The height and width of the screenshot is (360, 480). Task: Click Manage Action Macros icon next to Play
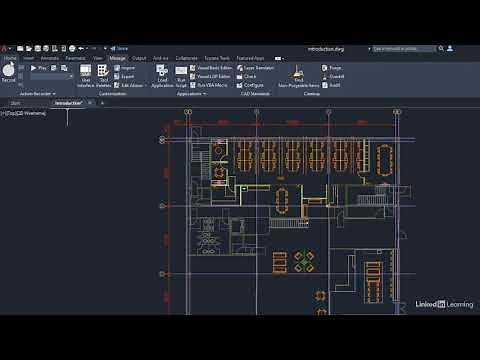[64, 68]
